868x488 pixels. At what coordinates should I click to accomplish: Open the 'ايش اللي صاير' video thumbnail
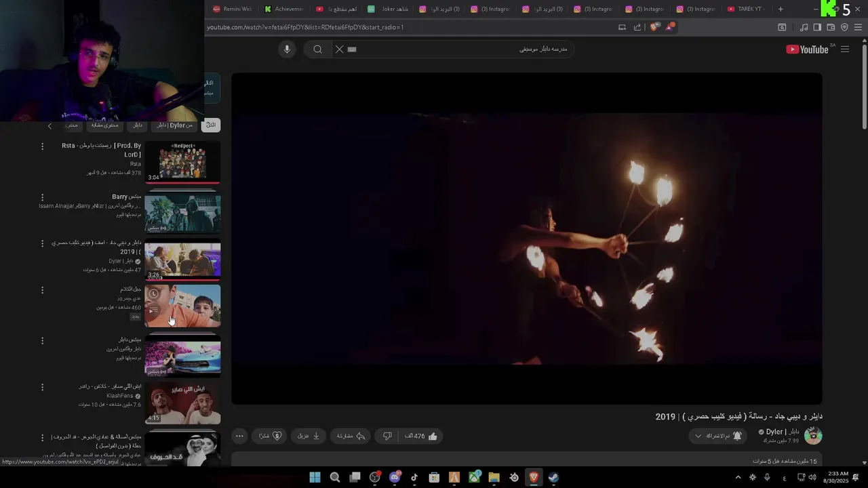tap(182, 404)
